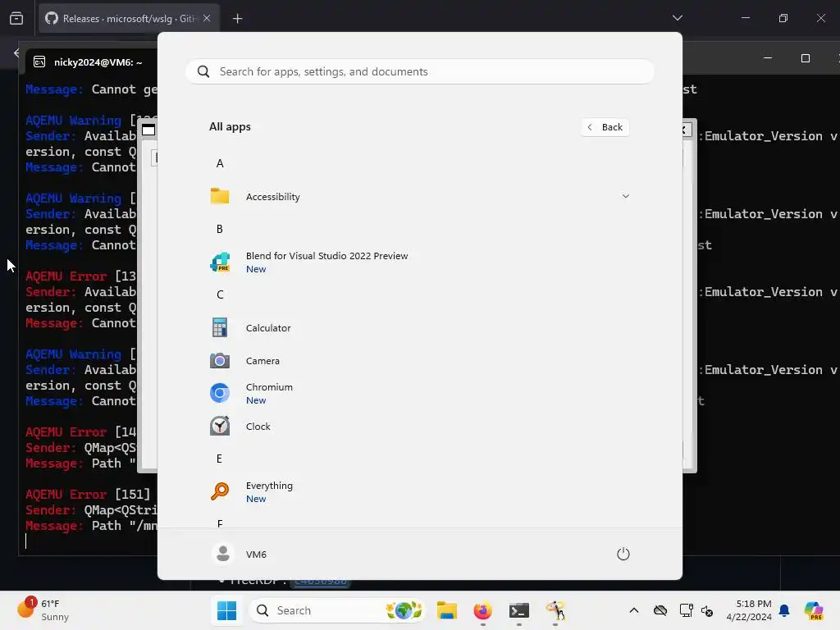Jump to letter C section header
Screen dimensions: 840x630
[220, 294]
